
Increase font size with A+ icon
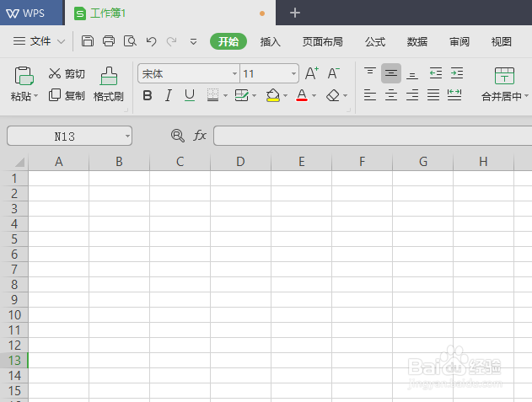click(312, 73)
